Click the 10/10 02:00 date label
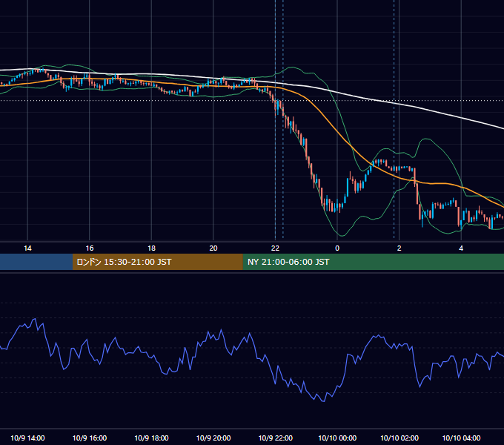This screenshot has height=445, width=504. tap(399, 438)
